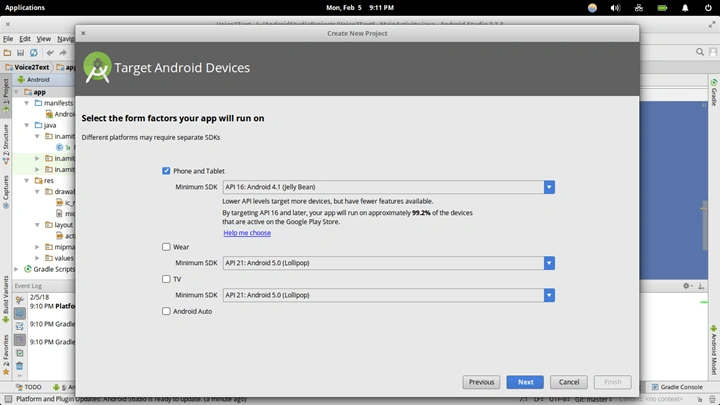Follow the Help me choose link
Screen dimensions: 720x405
tap(247, 233)
